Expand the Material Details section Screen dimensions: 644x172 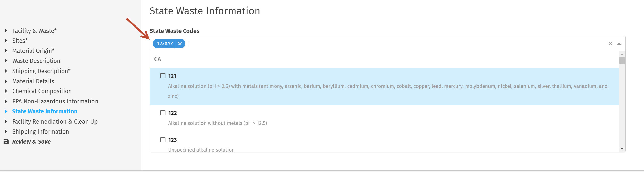(33, 81)
